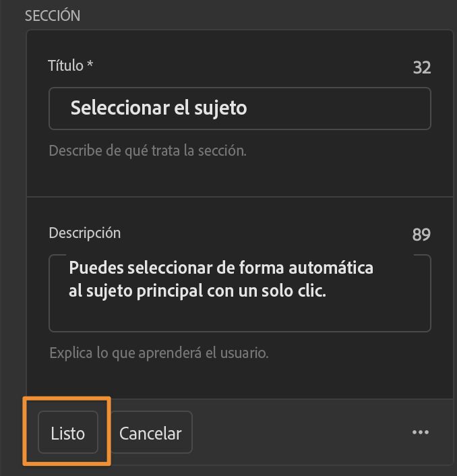Open the three-dot more options menu
Image resolution: width=457 pixels, height=476 pixels.
(420, 432)
